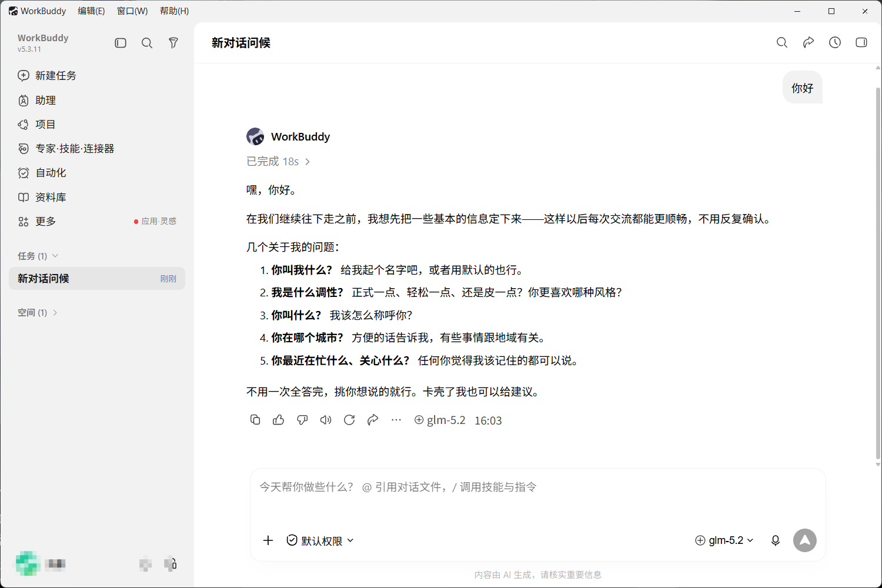This screenshot has width=882, height=588.
Task: Copy the WorkBuddy reply
Action: (255, 420)
